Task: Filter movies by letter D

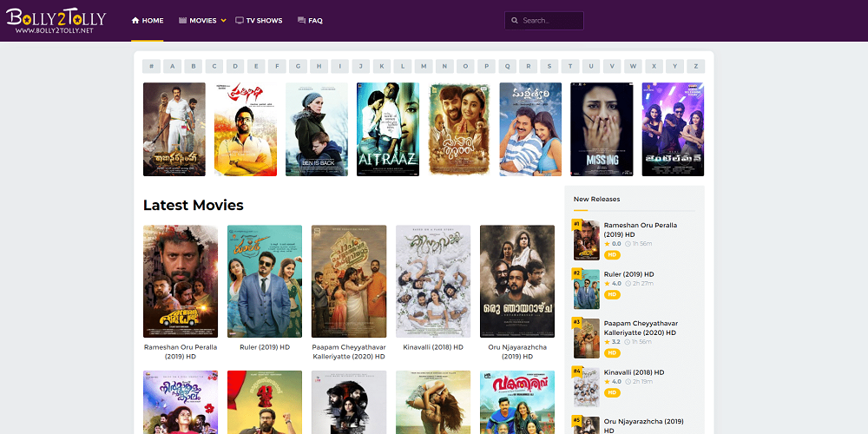Action: tap(235, 67)
